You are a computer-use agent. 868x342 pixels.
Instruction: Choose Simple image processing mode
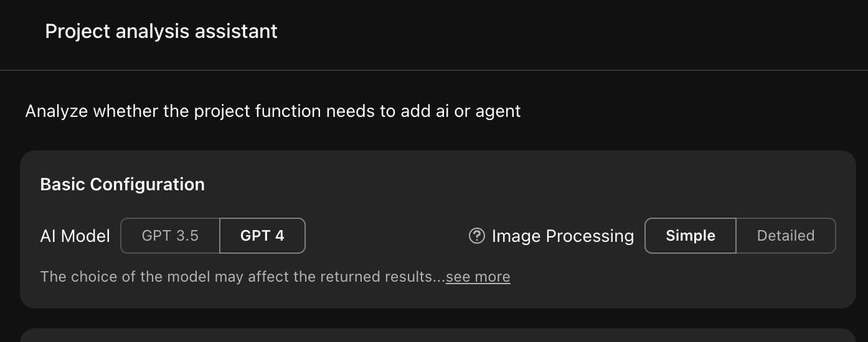(690, 236)
